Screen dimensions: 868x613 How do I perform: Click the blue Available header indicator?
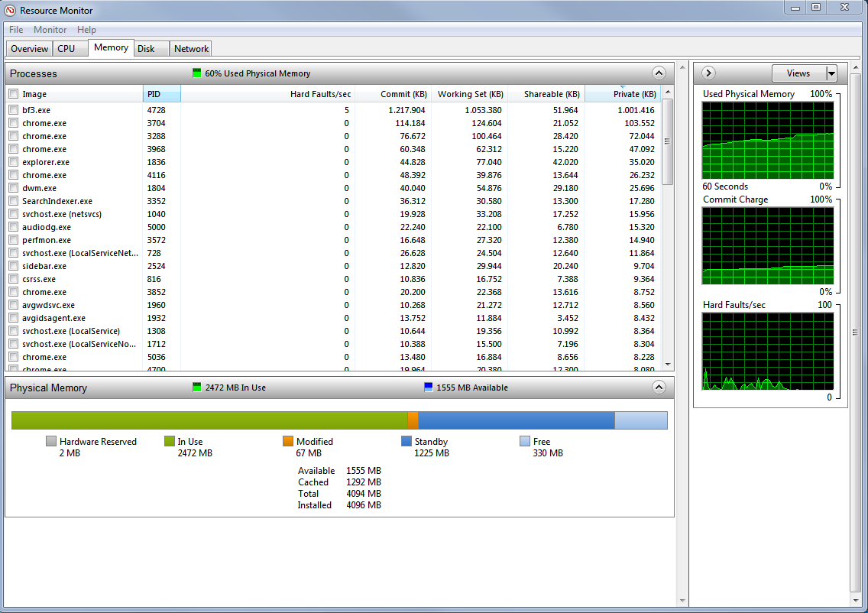click(428, 387)
